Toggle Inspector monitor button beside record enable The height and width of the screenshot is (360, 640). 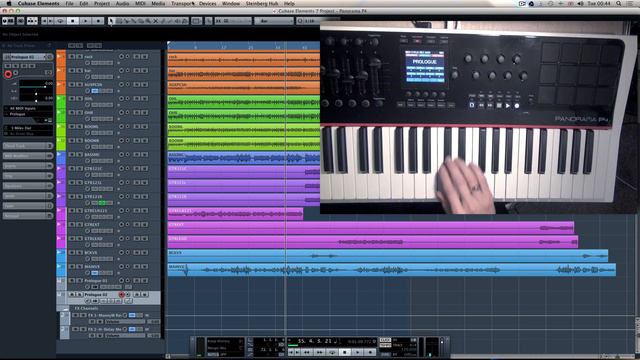(x=16, y=73)
